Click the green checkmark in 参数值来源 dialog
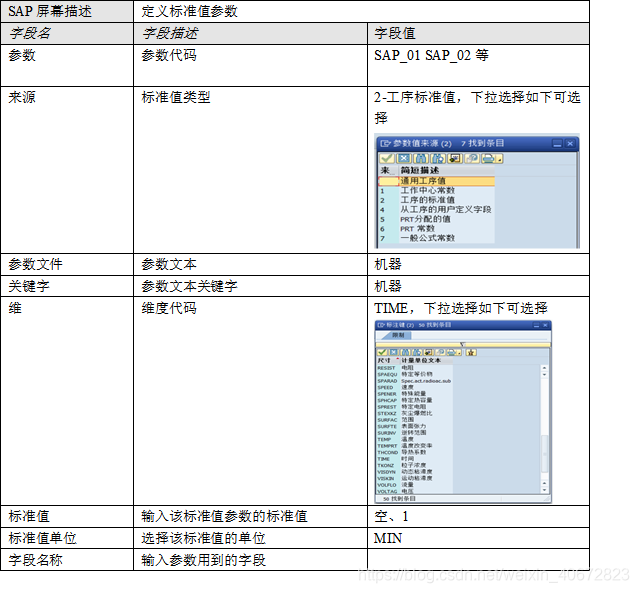This screenshot has height=593, width=639. pyautogui.click(x=386, y=158)
